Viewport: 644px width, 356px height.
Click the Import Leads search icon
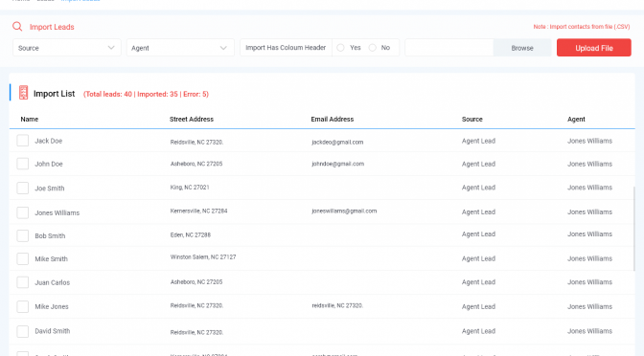point(17,27)
